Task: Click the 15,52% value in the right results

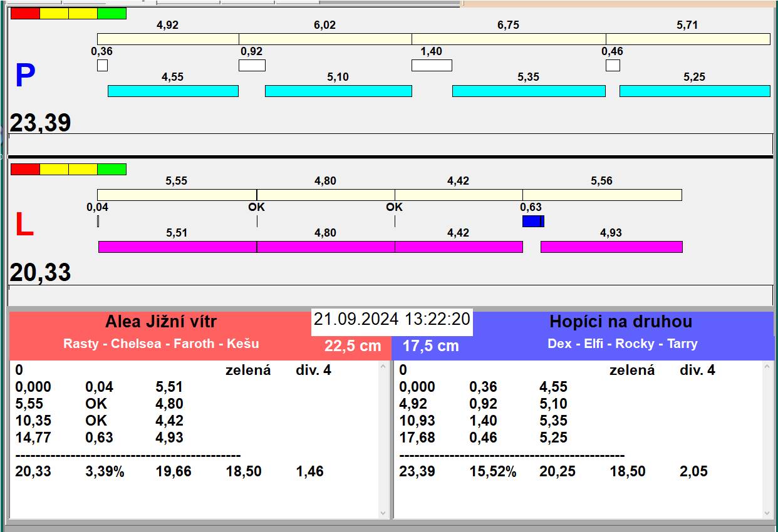Action: click(x=493, y=471)
